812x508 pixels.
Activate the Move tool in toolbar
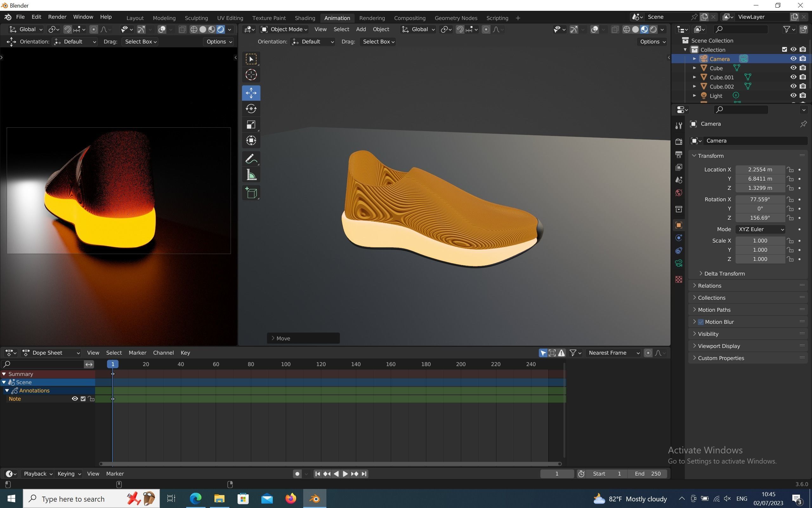pyautogui.click(x=251, y=93)
